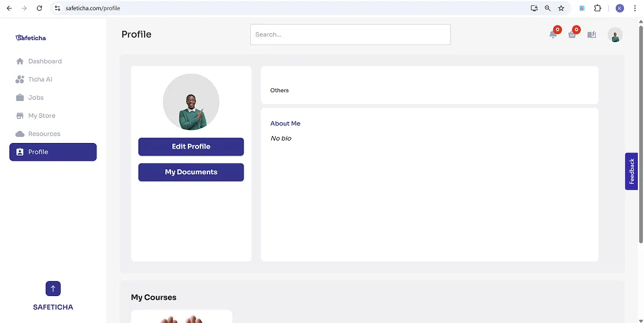The image size is (644, 323).
Task: Click the Jobs briefcase icon
Action: click(19, 97)
